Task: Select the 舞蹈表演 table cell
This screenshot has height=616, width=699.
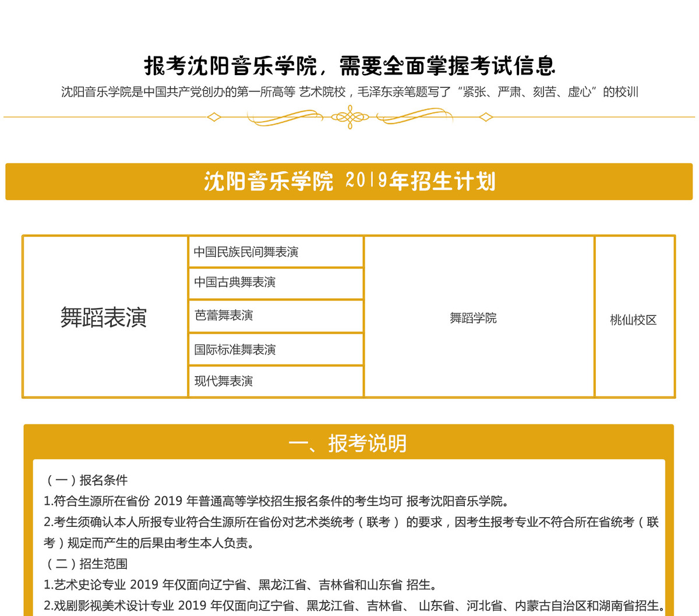Action: click(x=105, y=317)
